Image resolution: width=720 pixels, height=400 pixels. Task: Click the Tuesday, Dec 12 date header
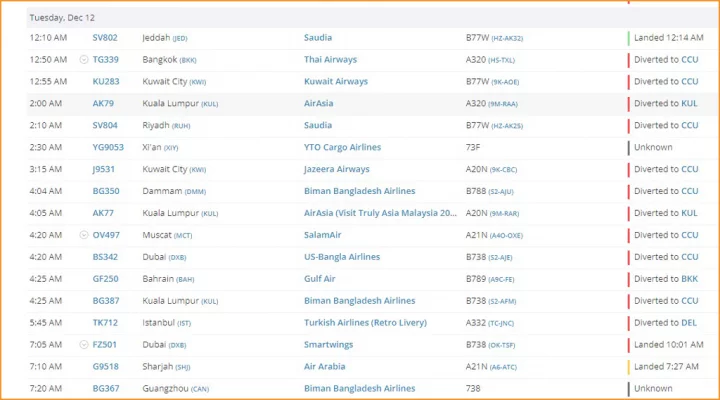[x=62, y=18]
